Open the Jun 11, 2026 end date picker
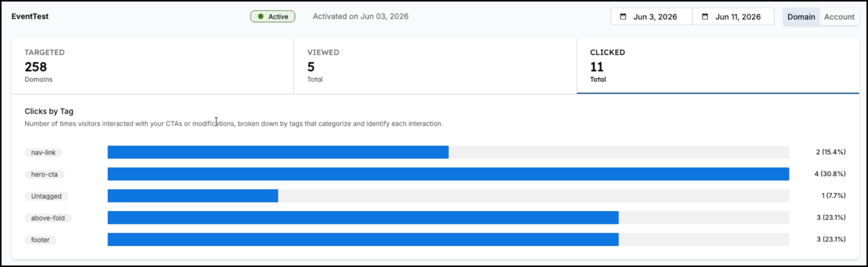868x267 pixels. pos(733,17)
